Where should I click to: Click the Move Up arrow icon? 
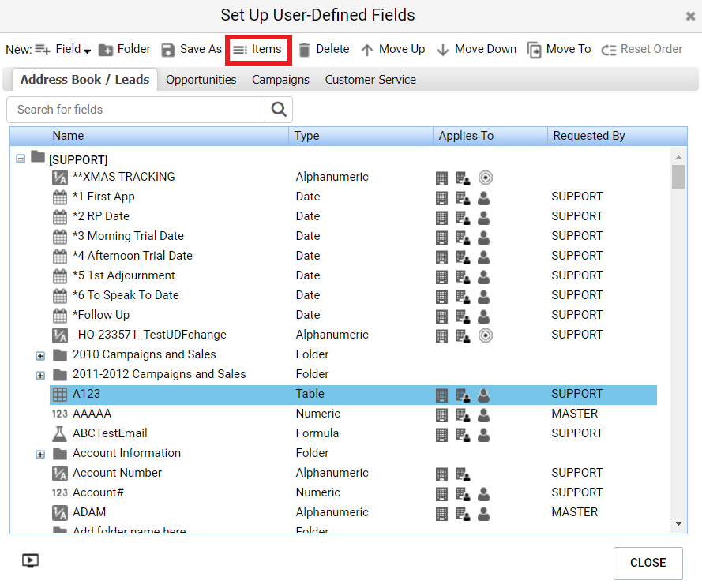(367, 50)
